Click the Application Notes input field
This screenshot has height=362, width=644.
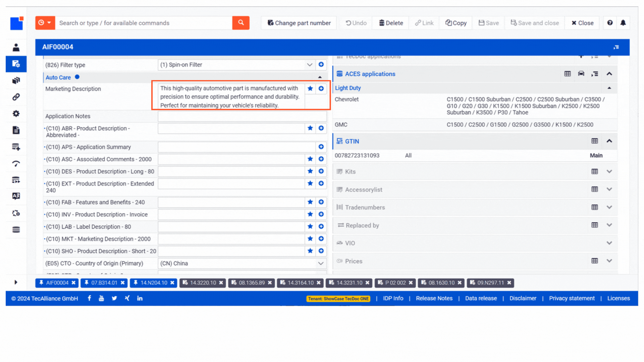(242, 116)
